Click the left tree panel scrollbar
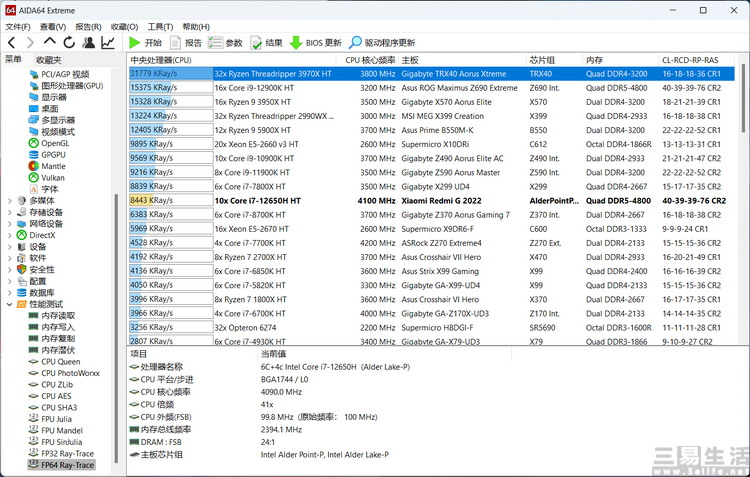This screenshot has height=477, width=750. pyautogui.click(x=116, y=328)
